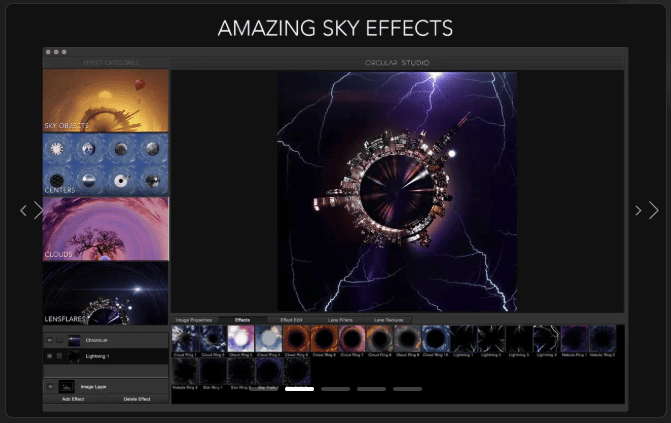671x423 pixels.
Task: Select the Image Layer picture icon
Action: pyautogui.click(x=66, y=387)
